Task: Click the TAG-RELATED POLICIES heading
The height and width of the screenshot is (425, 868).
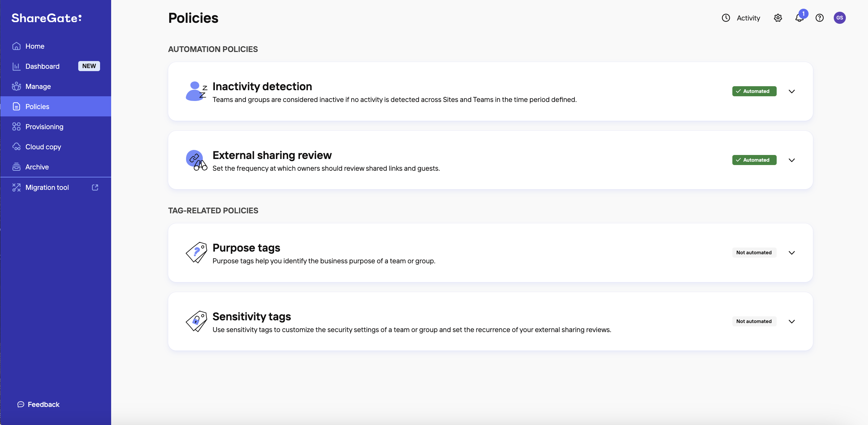Action: pyautogui.click(x=213, y=211)
